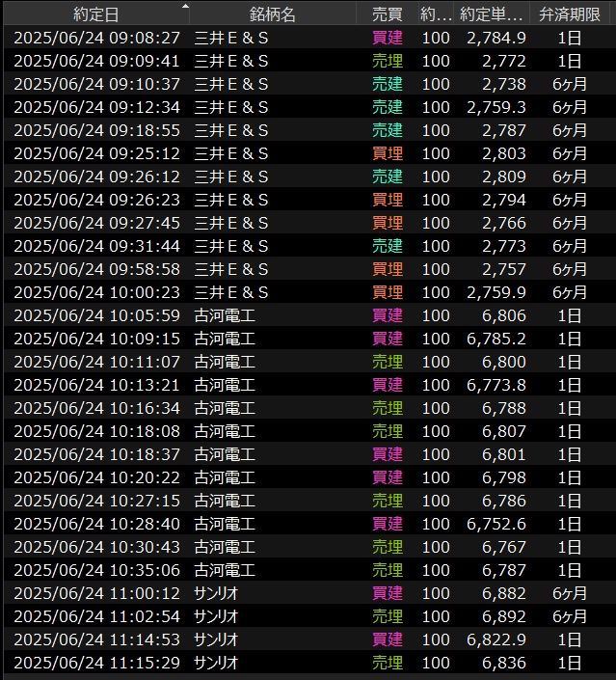Click price 6,798 cell

click(504, 477)
